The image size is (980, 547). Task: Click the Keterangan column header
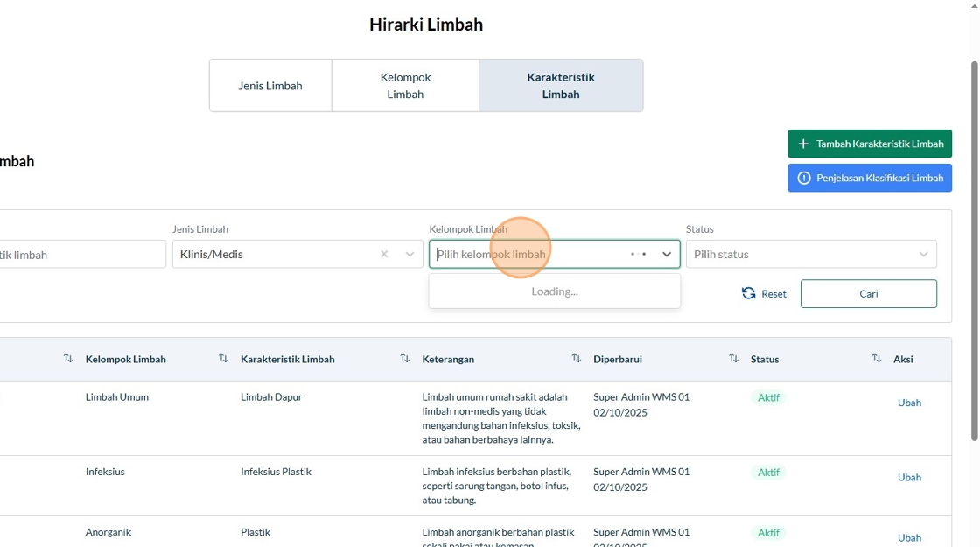(x=448, y=360)
